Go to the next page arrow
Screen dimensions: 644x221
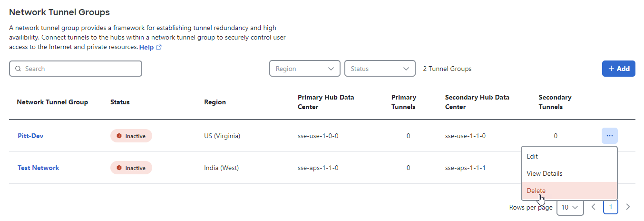(x=628, y=207)
